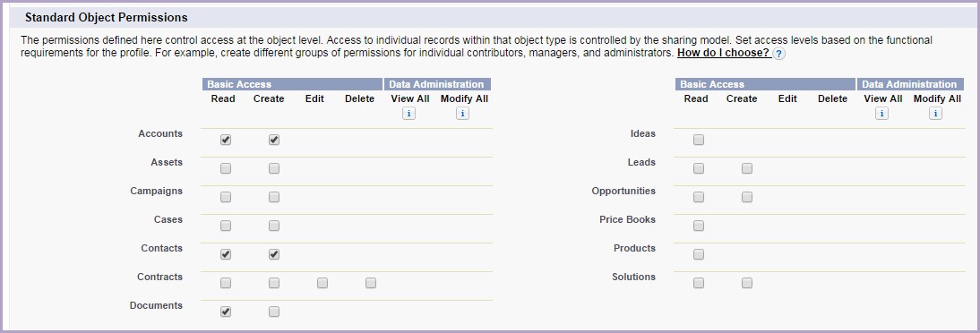Image resolution: width=980 pixels, height=333 pixels.
Task: Uncheck Contacts Create permission
Action: [x=274, y=255]
